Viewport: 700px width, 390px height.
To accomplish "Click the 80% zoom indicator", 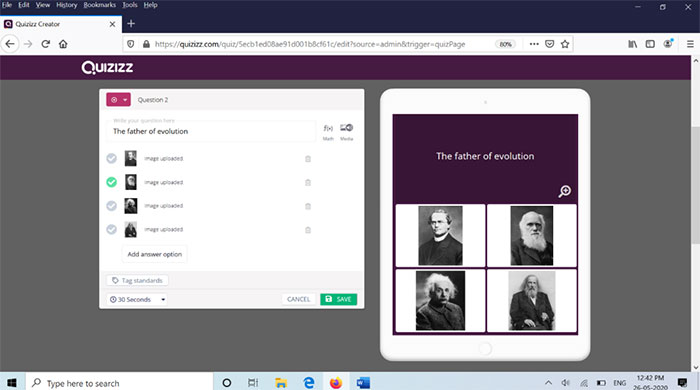I will [505, 44].
